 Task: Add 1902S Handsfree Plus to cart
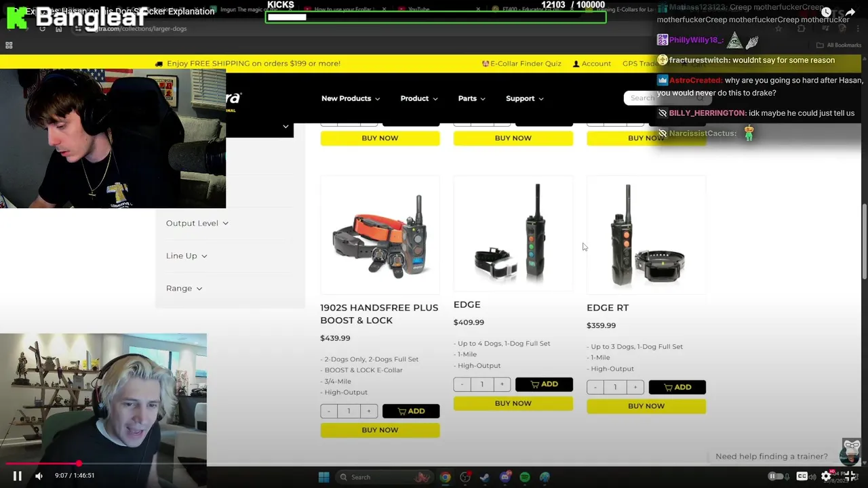pos(411,411)
